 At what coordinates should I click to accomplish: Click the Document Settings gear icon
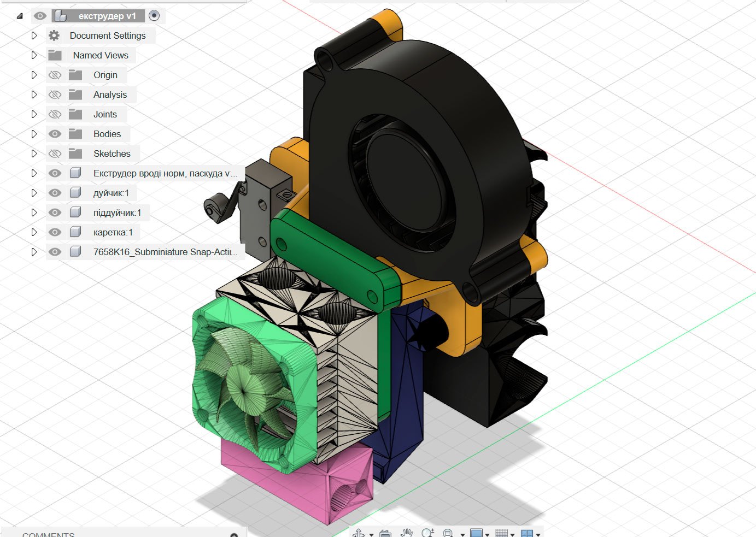54,35
